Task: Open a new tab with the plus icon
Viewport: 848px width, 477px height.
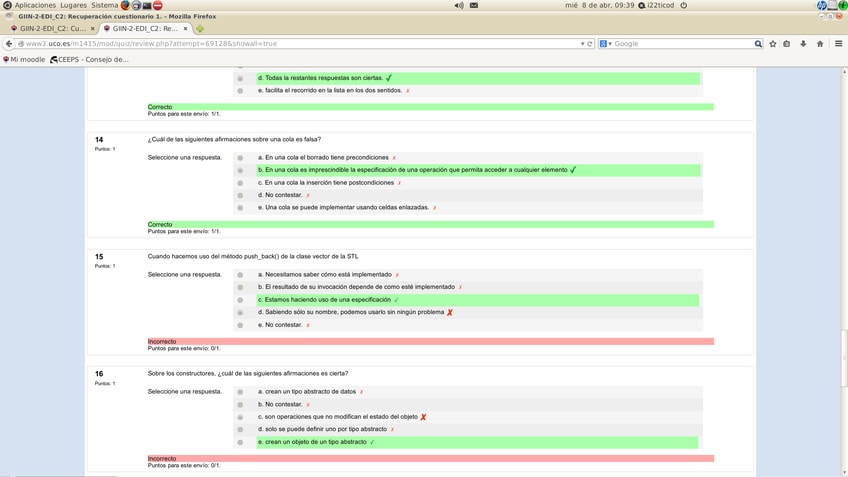Action: tap(200, 29)
